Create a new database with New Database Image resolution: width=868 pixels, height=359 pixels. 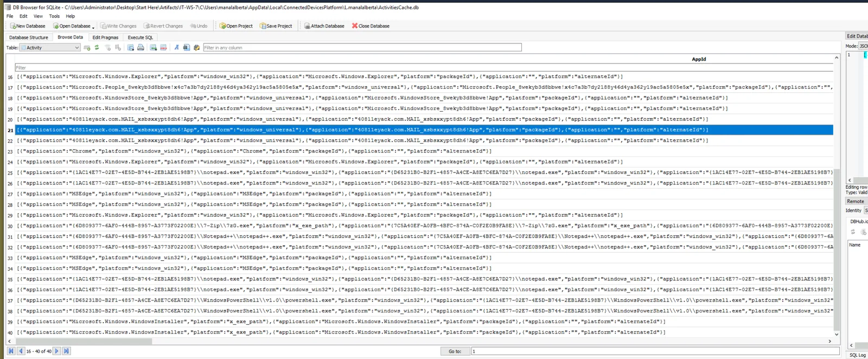pos(28,26)
